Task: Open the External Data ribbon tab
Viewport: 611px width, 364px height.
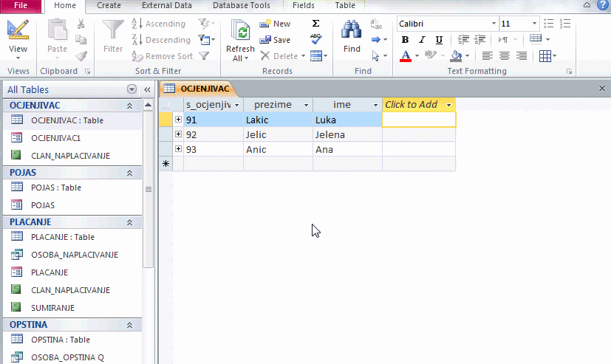Action: [x=167, y=6]
